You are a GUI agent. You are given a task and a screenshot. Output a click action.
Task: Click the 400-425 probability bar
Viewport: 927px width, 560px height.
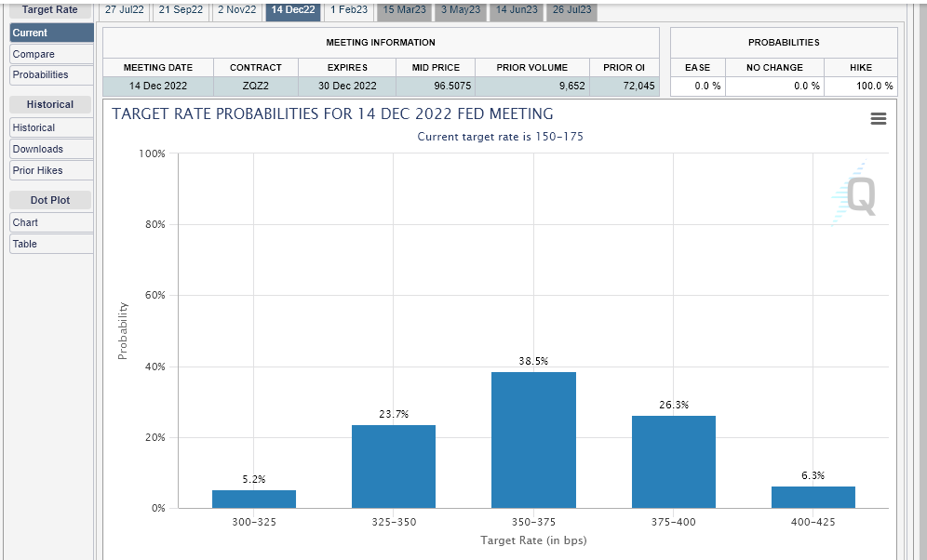813,498
